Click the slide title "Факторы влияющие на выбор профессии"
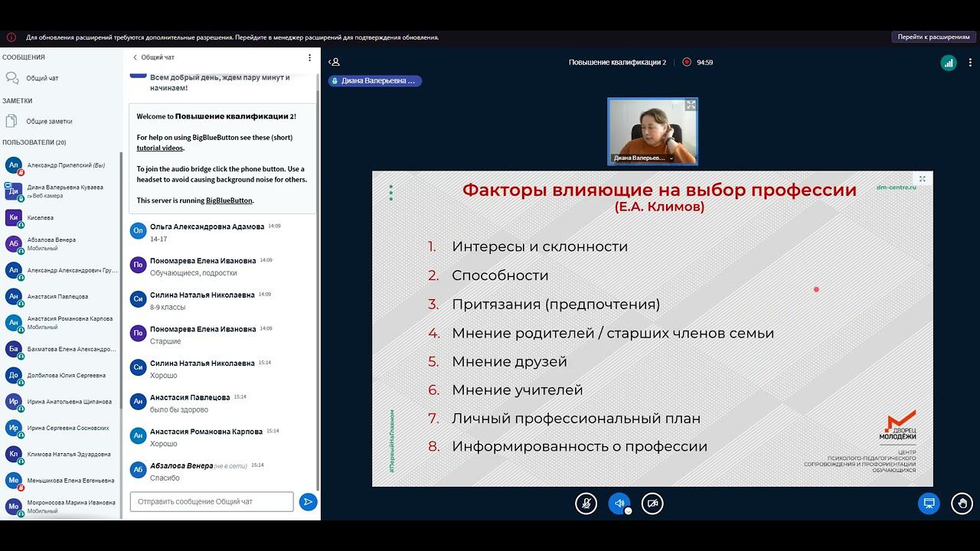 tap(659, 190)
